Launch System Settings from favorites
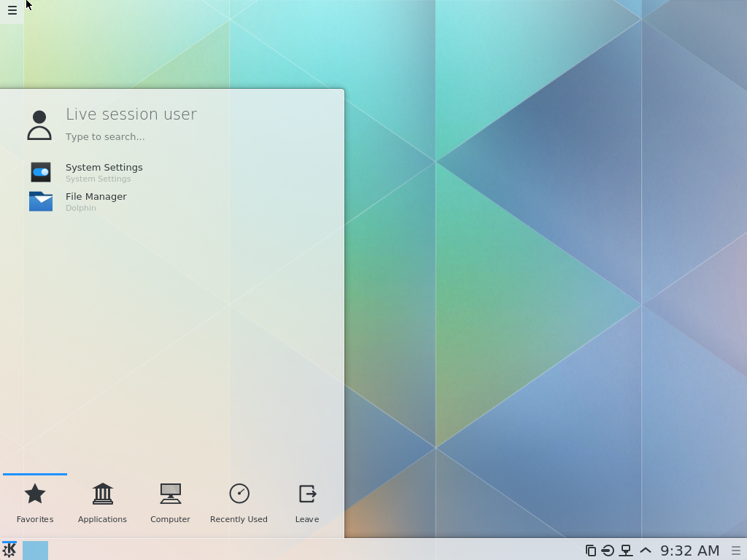The height and width of the screenshot is (560, 747). [41, 172]
